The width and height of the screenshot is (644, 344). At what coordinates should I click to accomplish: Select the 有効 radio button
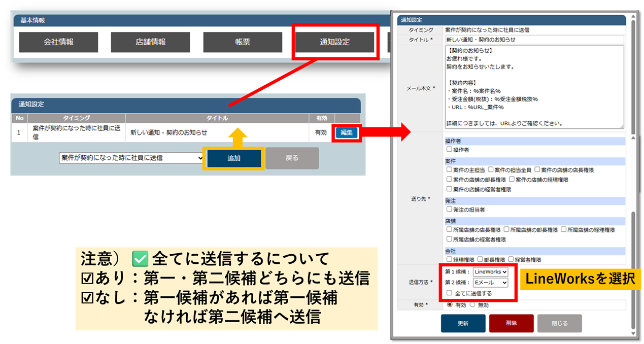pyautogui.click(x=449, y=305)
